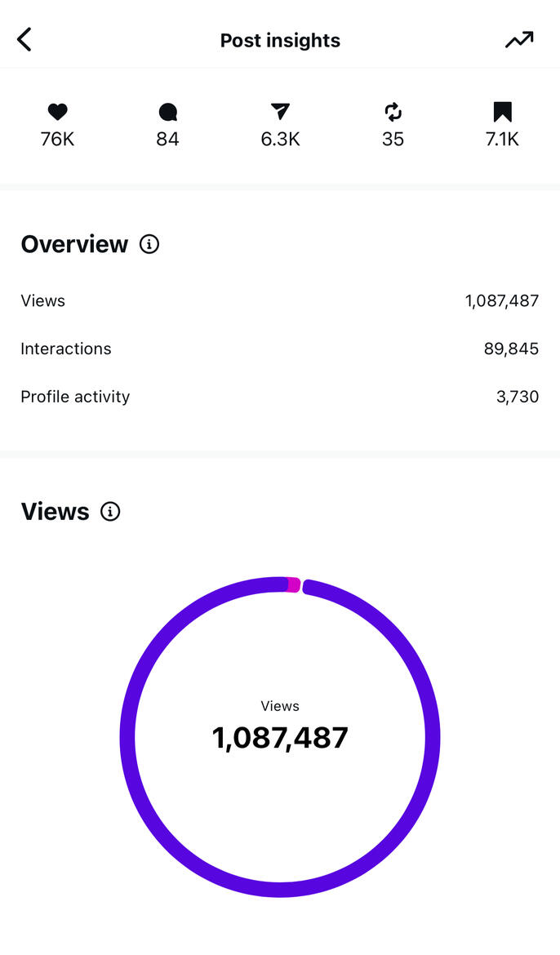
Task: Tap the paper plane shares icon
Action: tap(280, 113)
